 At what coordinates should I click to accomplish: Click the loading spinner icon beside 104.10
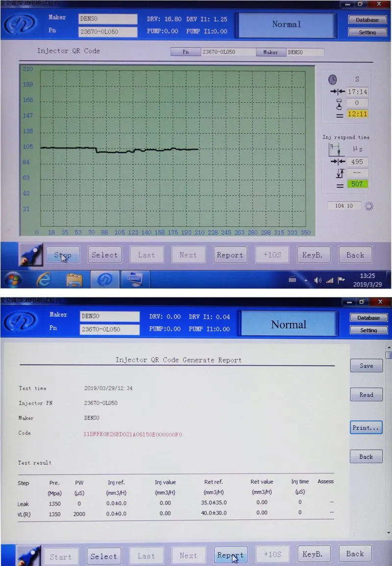368,206
